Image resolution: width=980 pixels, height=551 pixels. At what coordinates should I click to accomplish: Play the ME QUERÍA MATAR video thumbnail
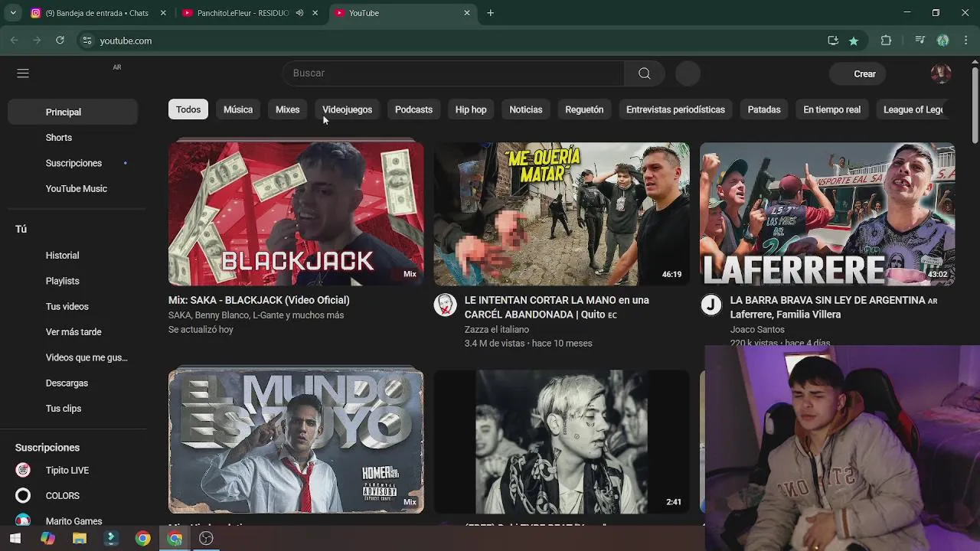pos(561,214)
